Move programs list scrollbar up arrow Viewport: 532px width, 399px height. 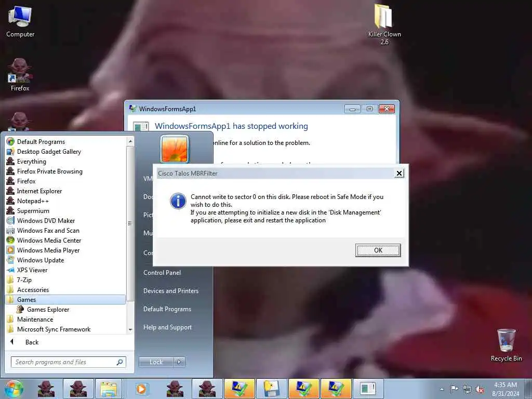pyautogui.click(x=130, y=141)
